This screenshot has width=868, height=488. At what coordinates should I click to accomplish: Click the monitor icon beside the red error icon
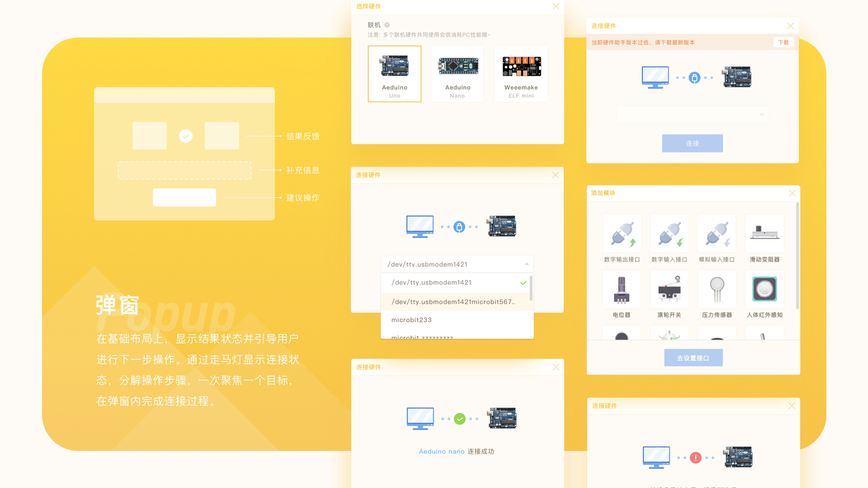pos(656,457)
